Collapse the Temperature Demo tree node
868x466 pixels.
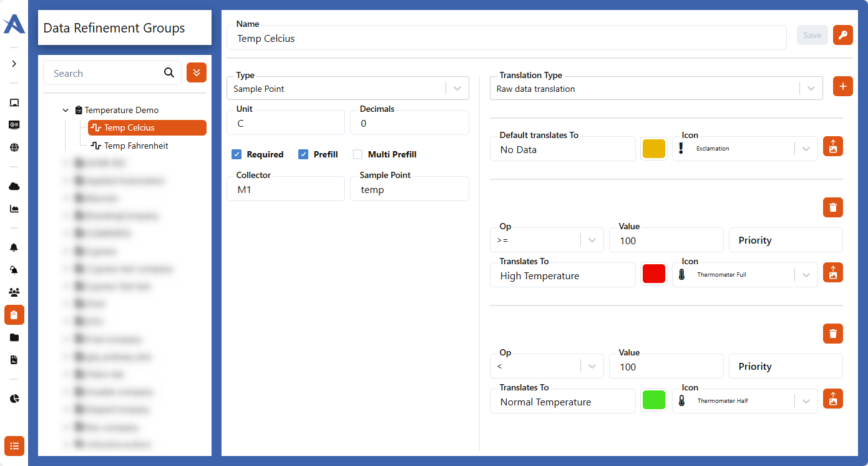[x=66, y=110]
